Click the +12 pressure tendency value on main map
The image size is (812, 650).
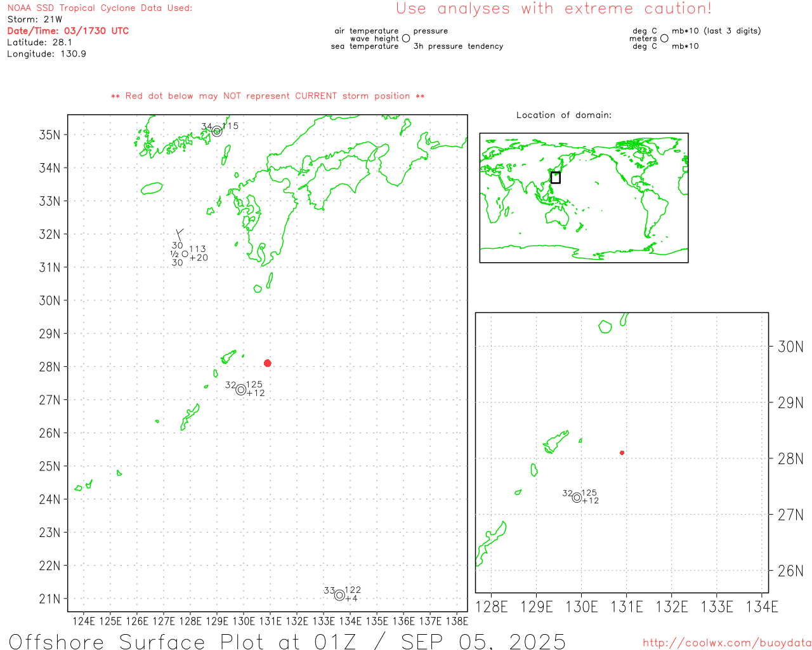coord(256,394)
